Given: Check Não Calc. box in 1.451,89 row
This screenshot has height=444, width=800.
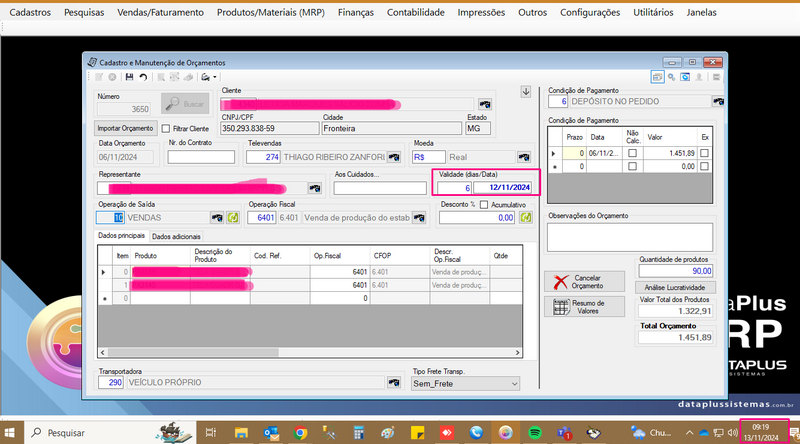Looking at the screenshot, I should point(633,153).
